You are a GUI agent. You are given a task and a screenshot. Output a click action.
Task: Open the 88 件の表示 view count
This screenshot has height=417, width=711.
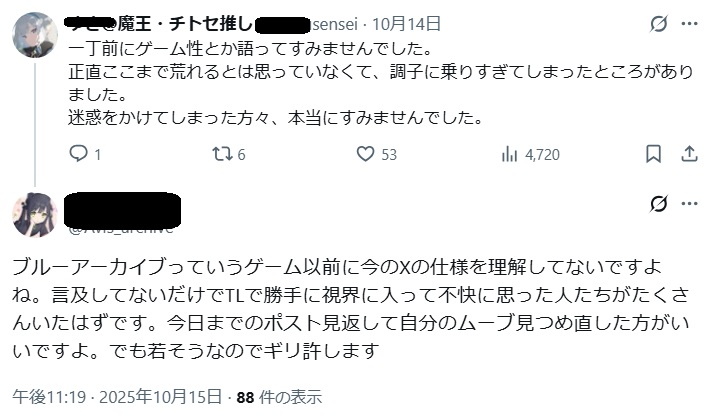tap(279, 397)
